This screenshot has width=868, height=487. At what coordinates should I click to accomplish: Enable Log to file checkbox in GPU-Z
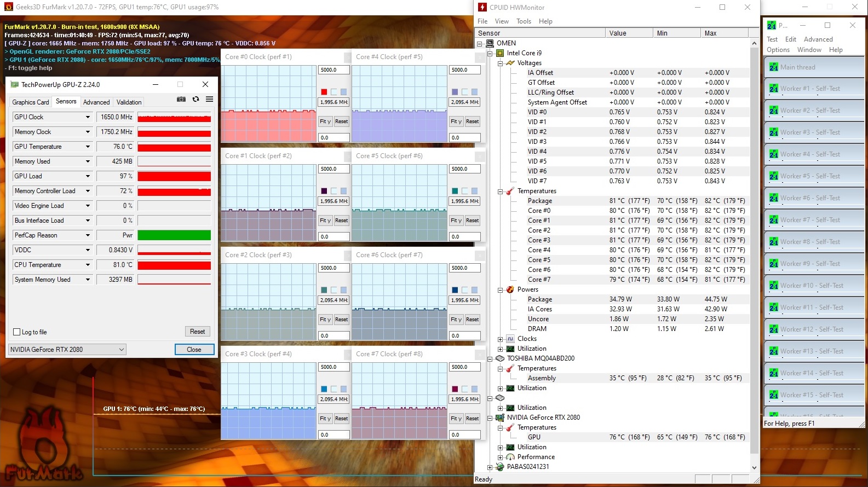pos(16,332)
